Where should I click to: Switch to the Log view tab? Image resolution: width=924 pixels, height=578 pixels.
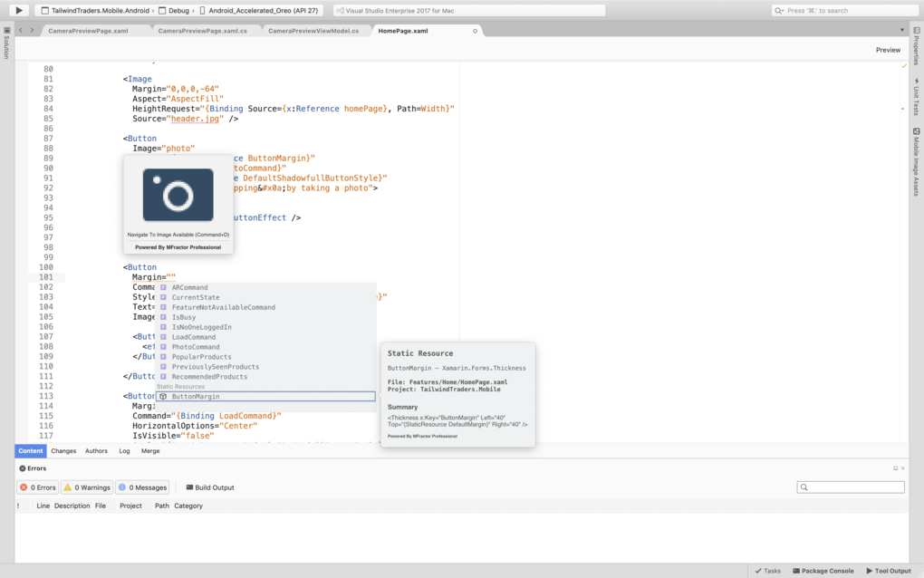coord(124,451)
